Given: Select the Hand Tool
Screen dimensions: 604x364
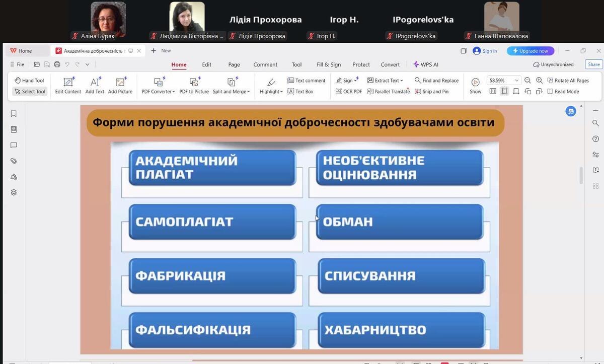Looking at the screenshot, I should tap(29, 81).
